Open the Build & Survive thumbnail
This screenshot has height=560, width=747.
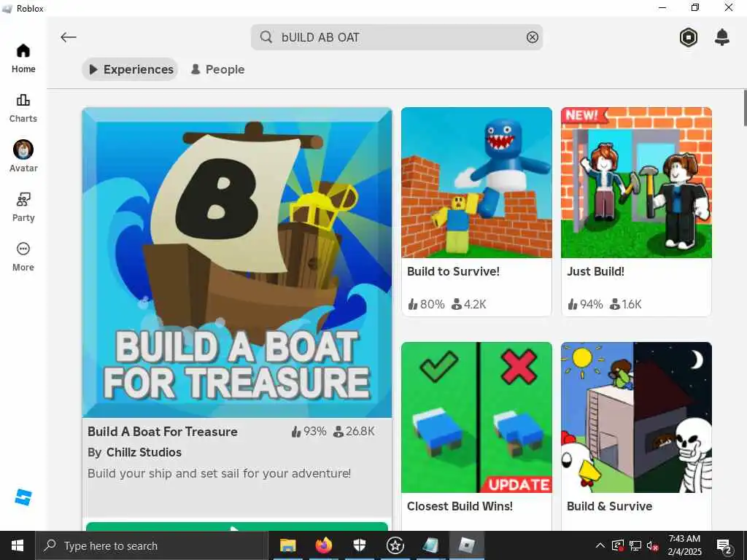point(636,418)
